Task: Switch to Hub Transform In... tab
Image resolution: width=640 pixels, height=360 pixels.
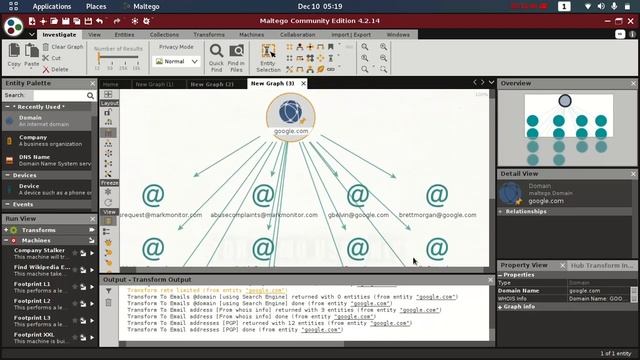Action: 602,265
